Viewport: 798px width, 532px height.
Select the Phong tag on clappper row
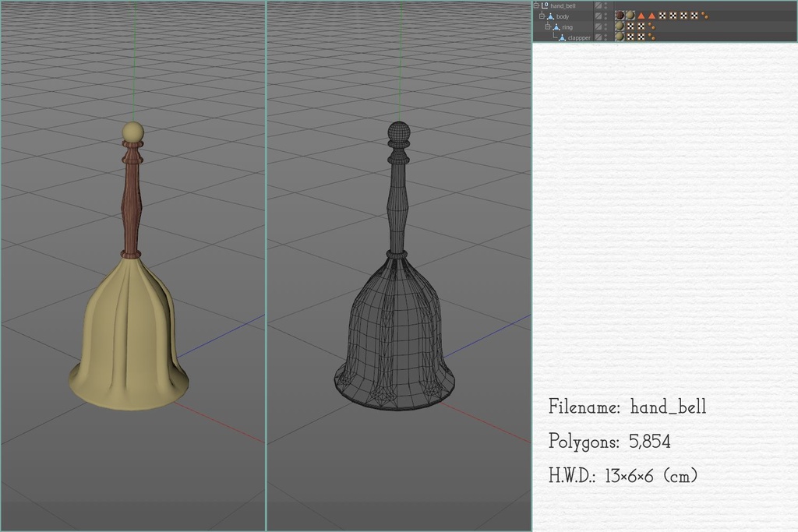(x=651, y=37)
